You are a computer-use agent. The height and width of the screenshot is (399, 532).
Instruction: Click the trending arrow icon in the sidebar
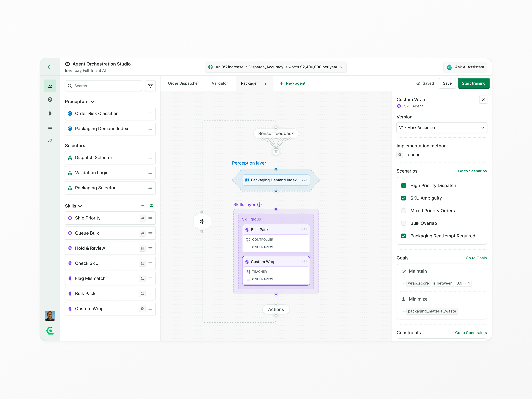pos(50,141)
